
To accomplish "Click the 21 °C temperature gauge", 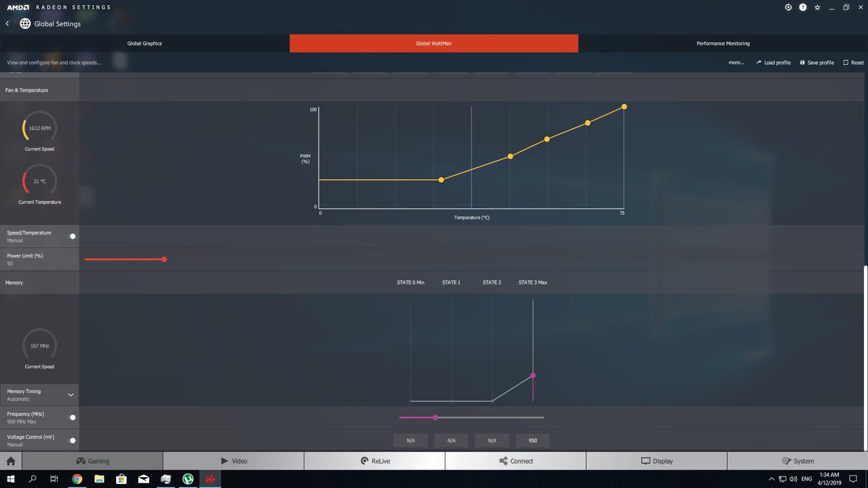I will (39, 181).
